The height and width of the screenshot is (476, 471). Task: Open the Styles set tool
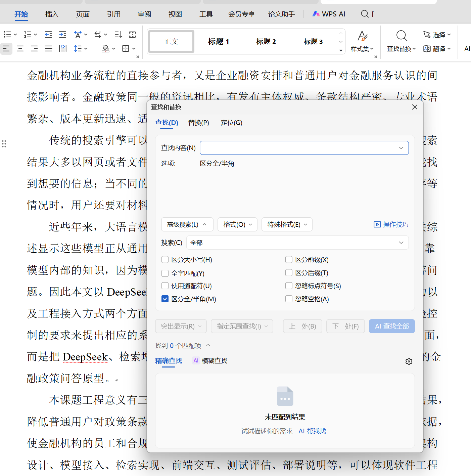coord(362,41)
